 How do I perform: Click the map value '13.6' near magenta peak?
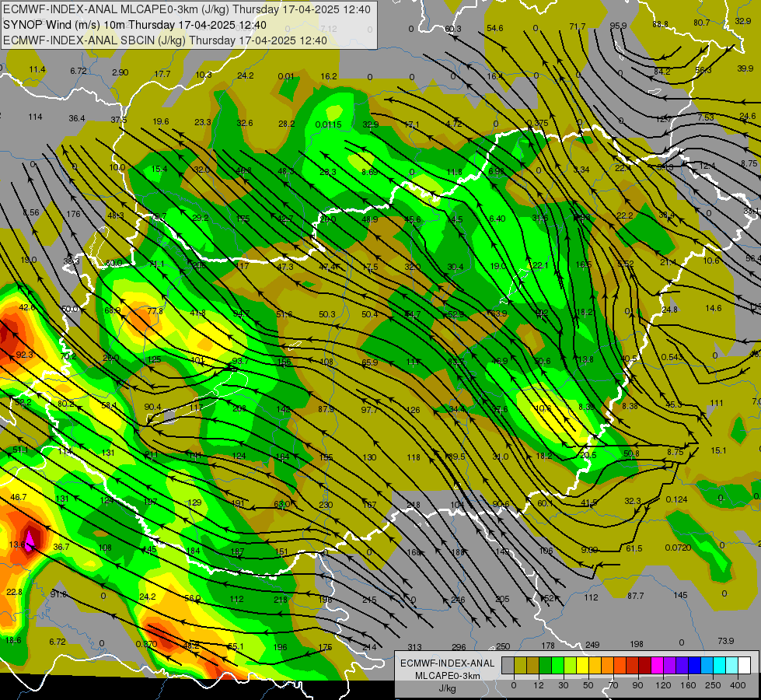click(x=17, y=544)
